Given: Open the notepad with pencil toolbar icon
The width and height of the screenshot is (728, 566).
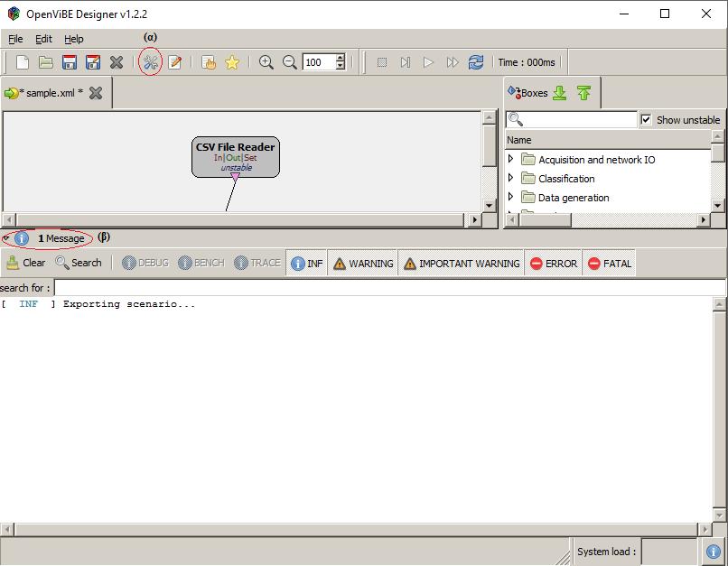Looking at the screenshot, I should click(174, 62).
